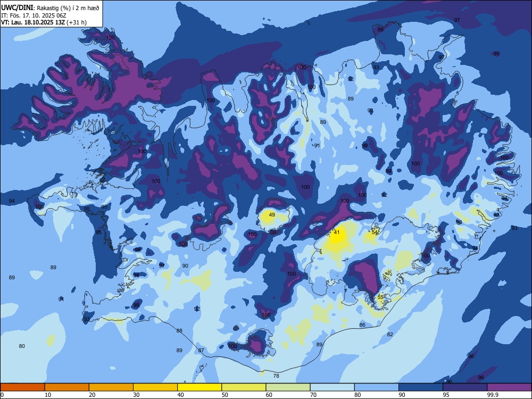This screenshot has width=532, height=399.
Task: Click the 88 humidity value
Action: pyautogui.click(x=179, y=331)
